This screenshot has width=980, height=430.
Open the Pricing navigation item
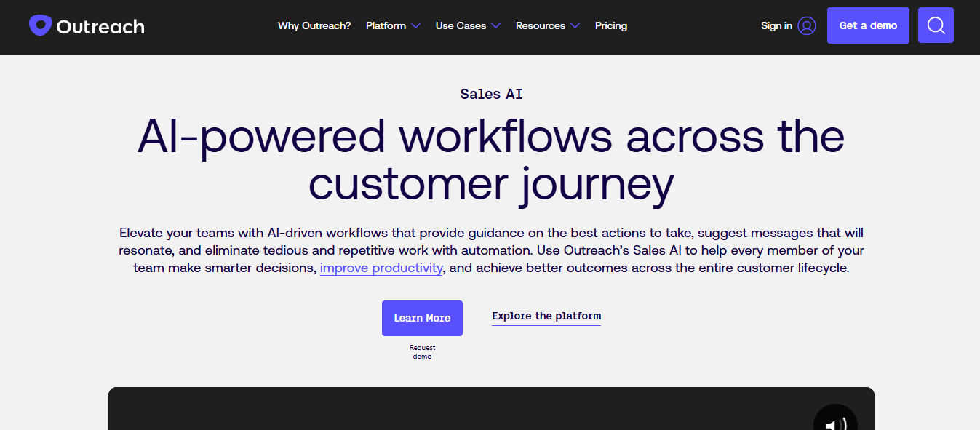[x=610, y=25]
